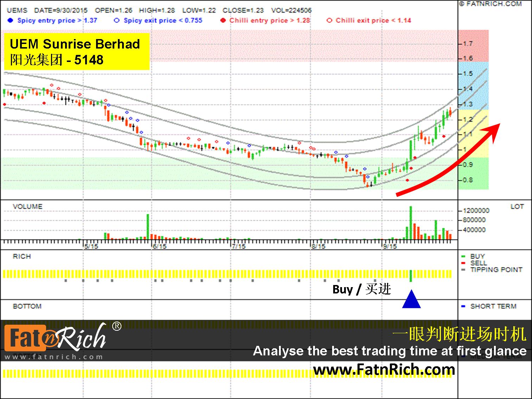
Task: Click the blue Buy triangle marker
Action: [411, 300]
